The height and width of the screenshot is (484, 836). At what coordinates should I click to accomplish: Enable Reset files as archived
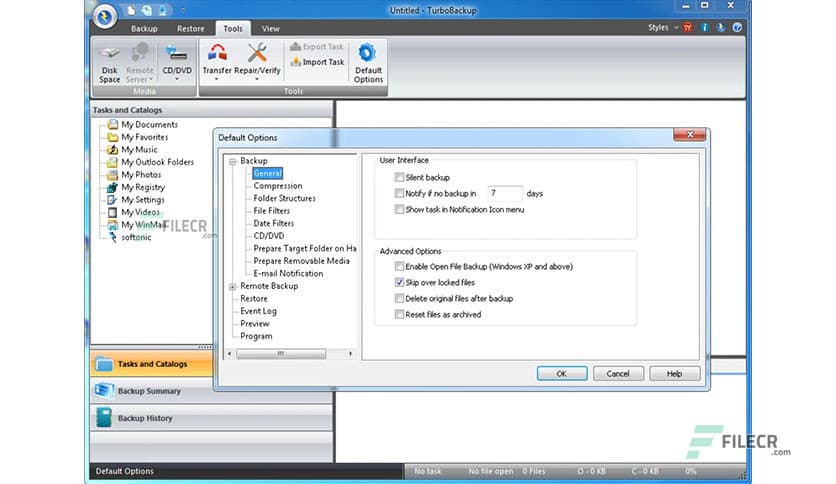coord(399,314)
